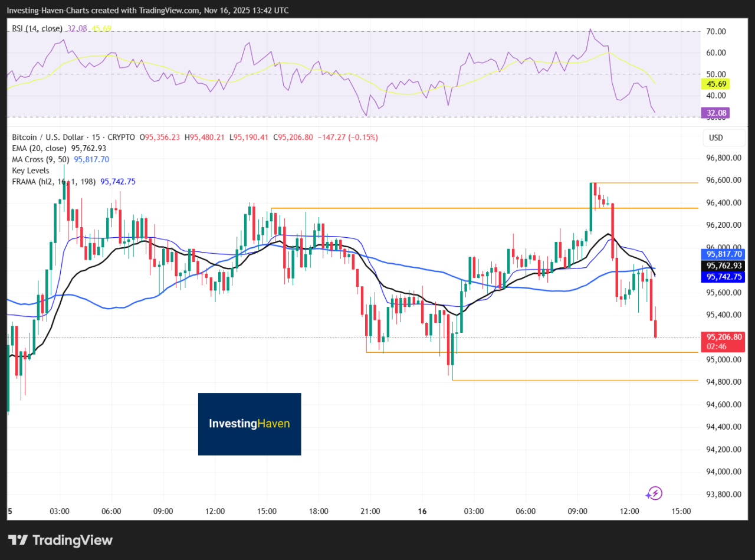Open the USD currency selector
Image resolution: width=755 pixels, height=560 pixels.
click(x=724, y=137)
